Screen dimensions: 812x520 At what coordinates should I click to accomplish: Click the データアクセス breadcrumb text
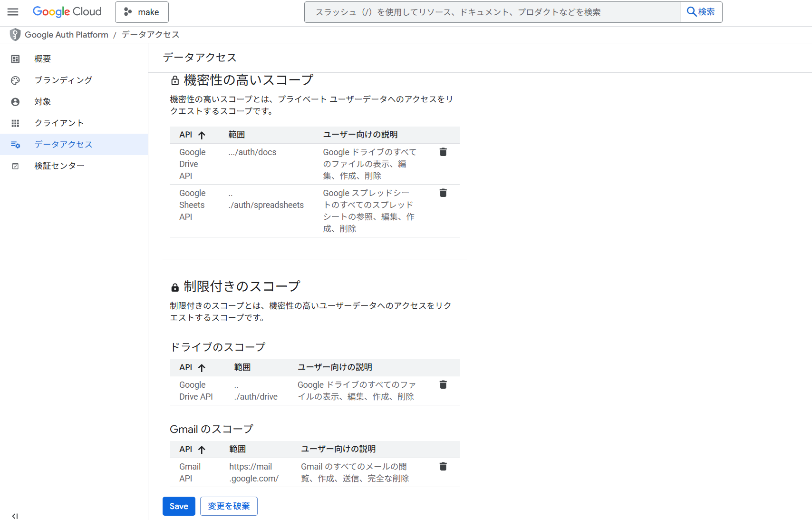tap(150, 35)
